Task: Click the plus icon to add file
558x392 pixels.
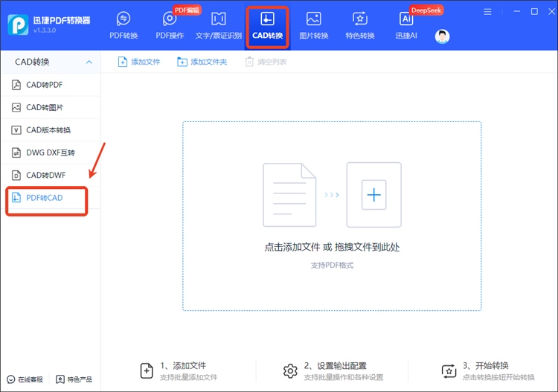Action: pyautogui.click(x=373, y=195)
